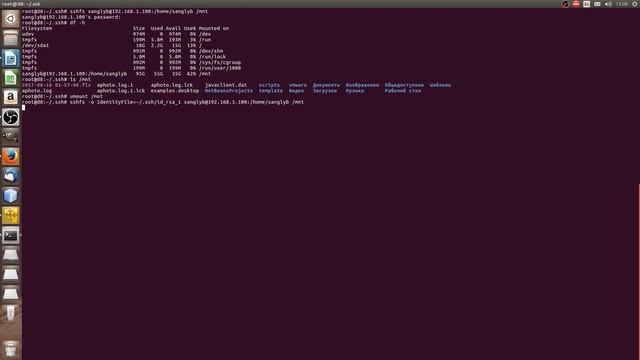
Task: Launch LibreOffice Writer from the dock
Action: point(11,58)
